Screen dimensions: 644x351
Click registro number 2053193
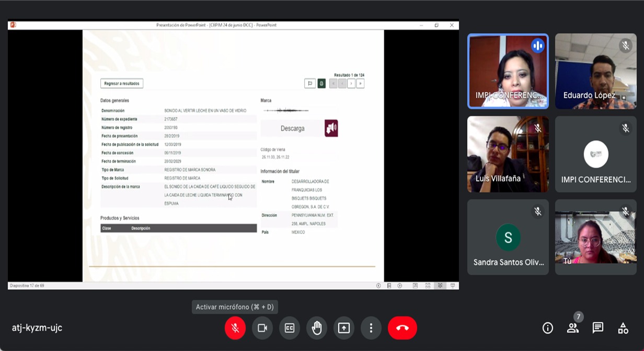[170, 127]
